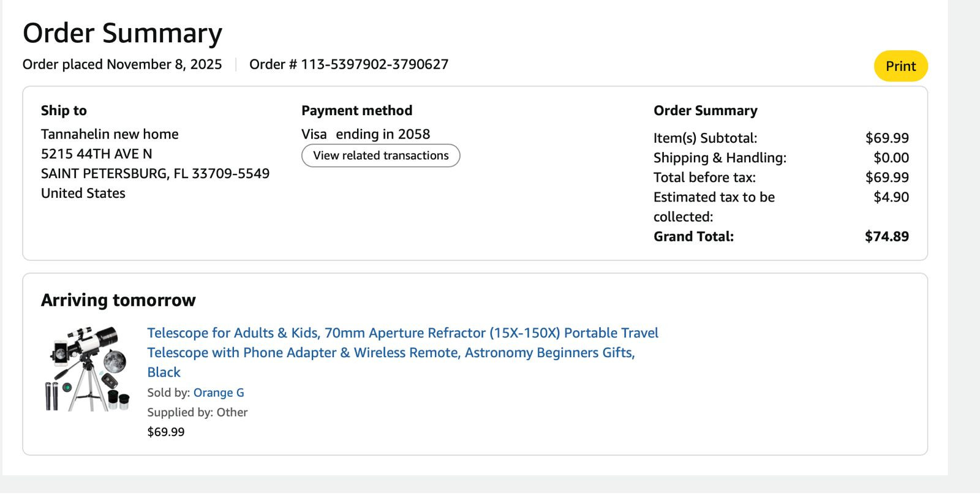Click the Total before tax label
Screen dimensions: 980x501
704,178
